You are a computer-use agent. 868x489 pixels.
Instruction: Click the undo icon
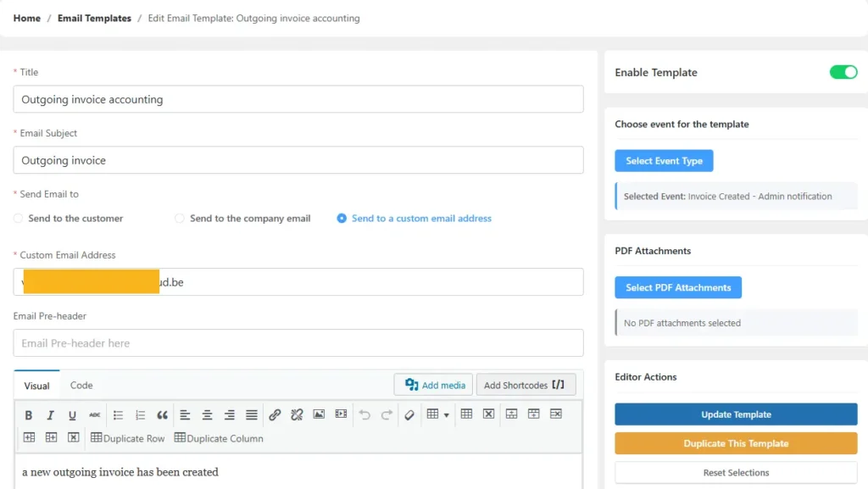[364, 415]
